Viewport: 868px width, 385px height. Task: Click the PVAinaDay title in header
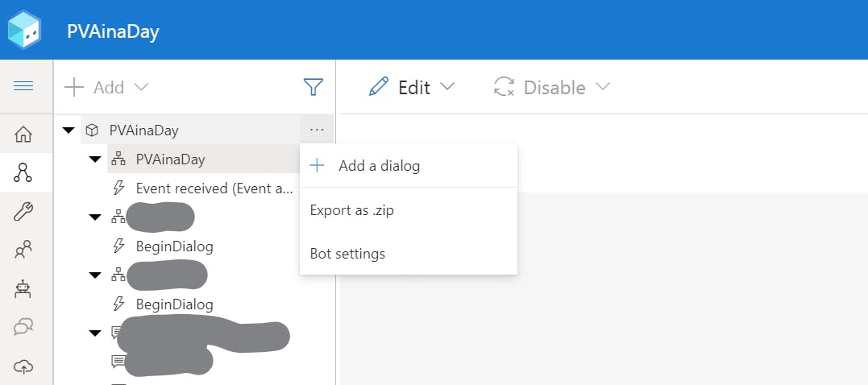click(113, 31)
